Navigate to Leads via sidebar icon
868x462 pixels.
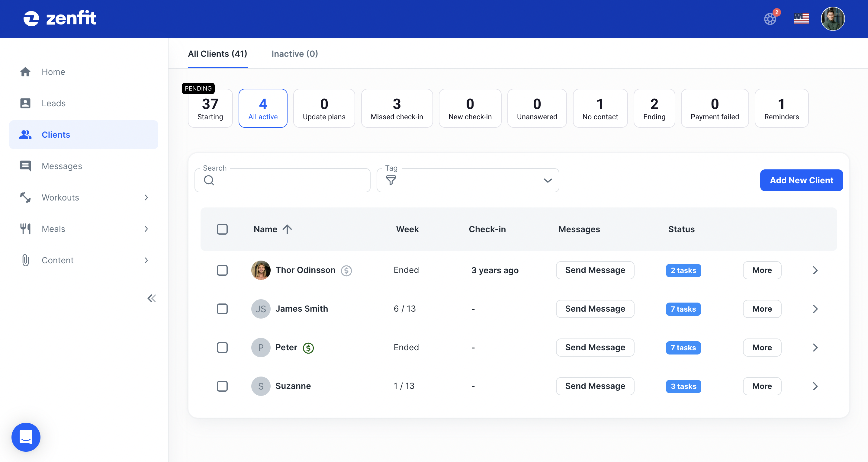tap(25, 103)
